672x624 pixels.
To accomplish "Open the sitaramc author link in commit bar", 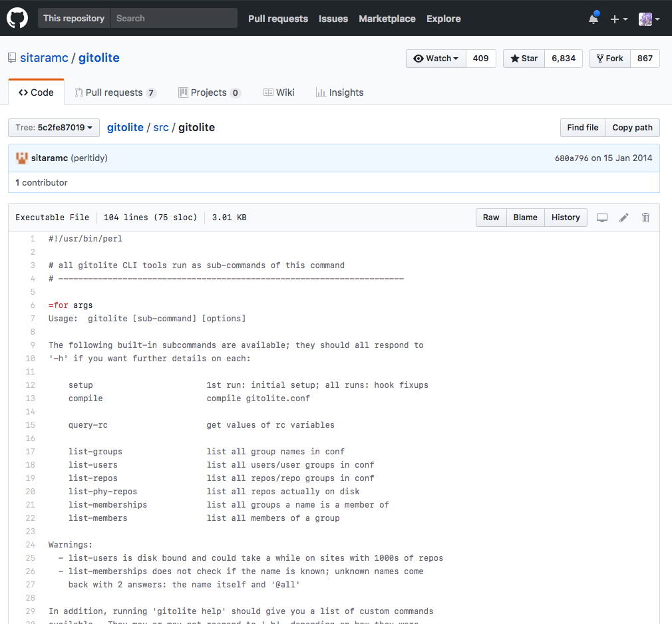I will pyautogui.click(x=49, y=158).
